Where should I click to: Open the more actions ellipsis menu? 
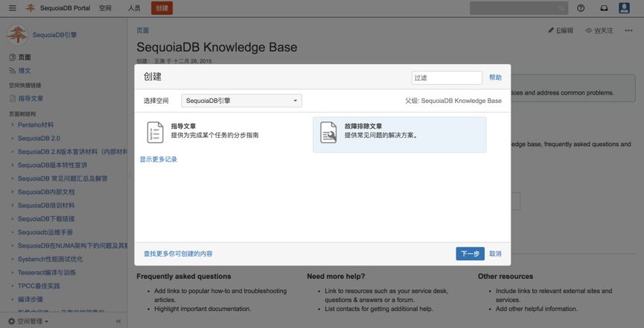tap(628, 31)
